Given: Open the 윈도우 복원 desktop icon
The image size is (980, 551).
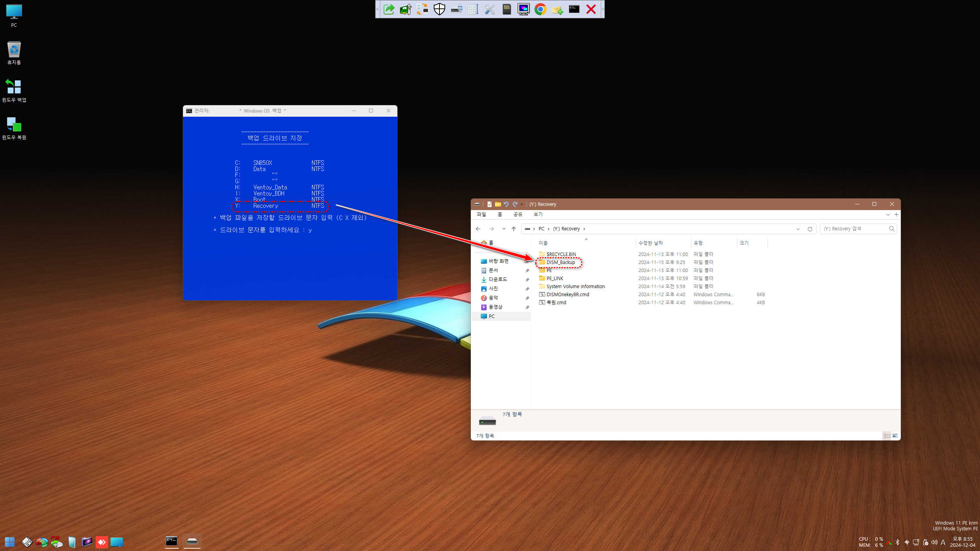Looking at the screenshot, I should tap(14, 128).
